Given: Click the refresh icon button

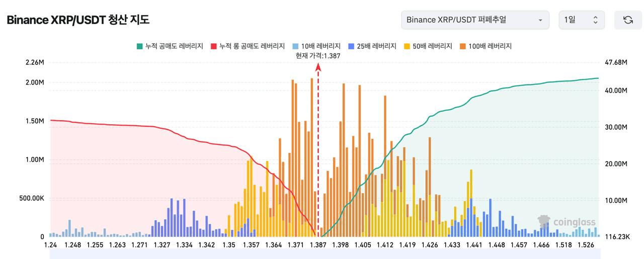Looking at the screenshot, I should (628, 20).
